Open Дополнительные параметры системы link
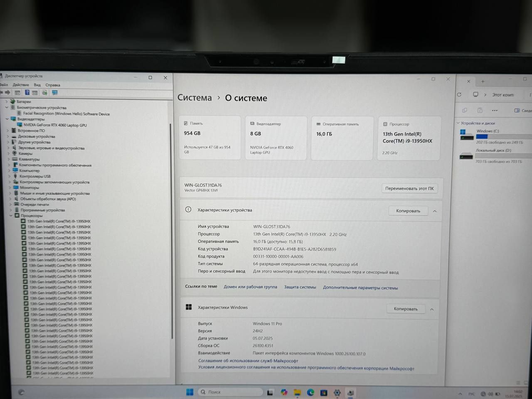This screenshot has height=399, width=532. pos(360,288)
